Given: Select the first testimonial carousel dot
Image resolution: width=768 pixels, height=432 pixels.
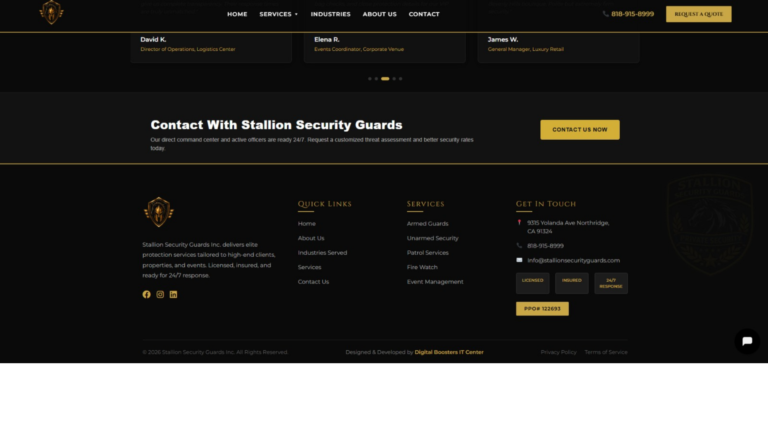Looking at the screenshot, I should pos(370,78).
